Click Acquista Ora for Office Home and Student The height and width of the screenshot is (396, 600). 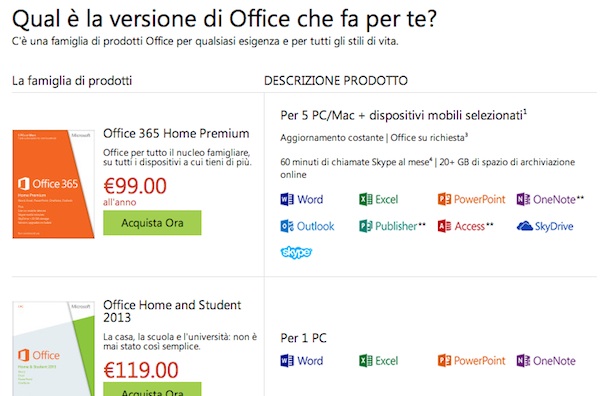[152, 389]
